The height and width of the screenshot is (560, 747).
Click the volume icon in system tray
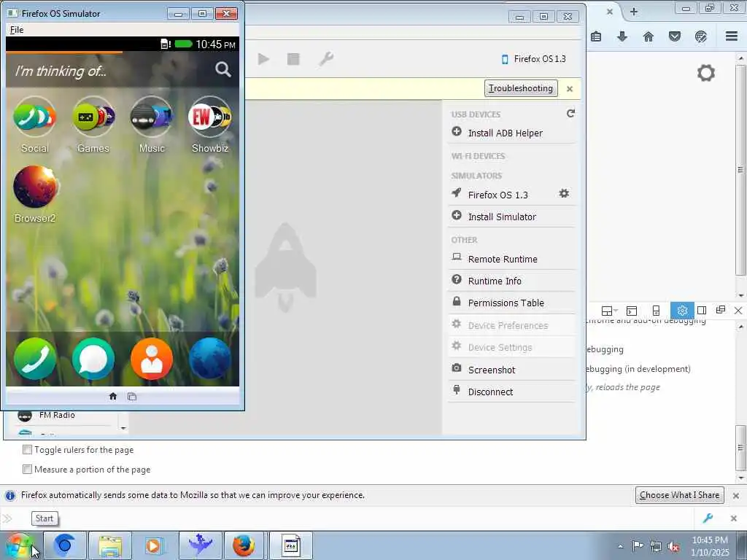[x=673, y=546]
